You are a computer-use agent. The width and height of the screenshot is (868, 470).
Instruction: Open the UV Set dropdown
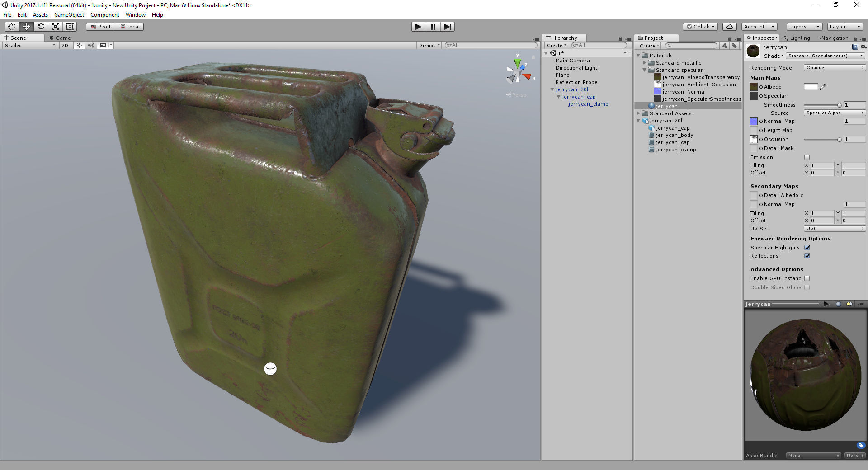(835, 229)
